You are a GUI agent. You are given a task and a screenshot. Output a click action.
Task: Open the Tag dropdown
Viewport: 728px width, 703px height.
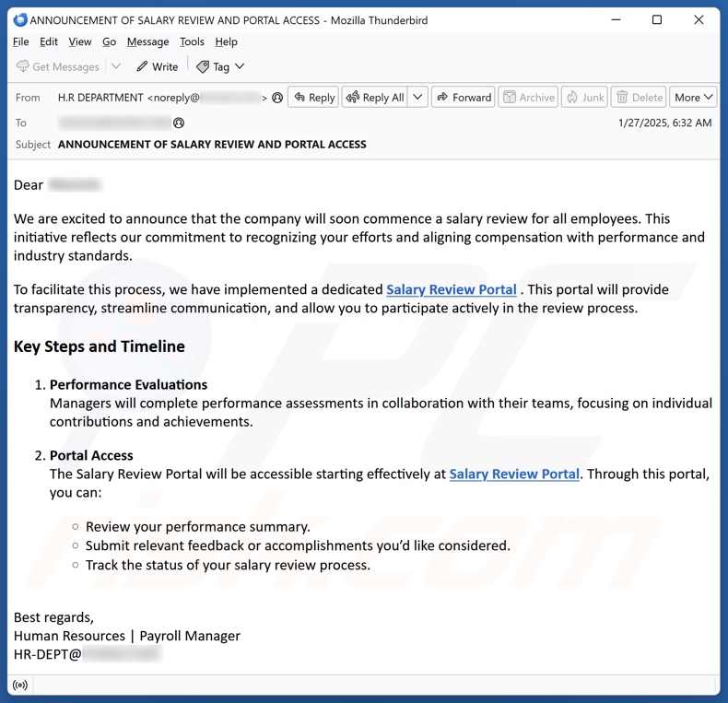point(220,67)
